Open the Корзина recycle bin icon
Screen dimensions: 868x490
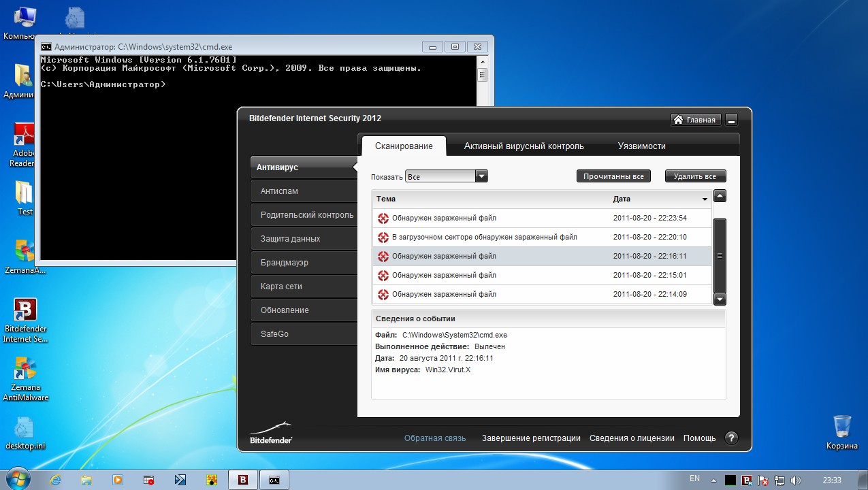point(842,431)
